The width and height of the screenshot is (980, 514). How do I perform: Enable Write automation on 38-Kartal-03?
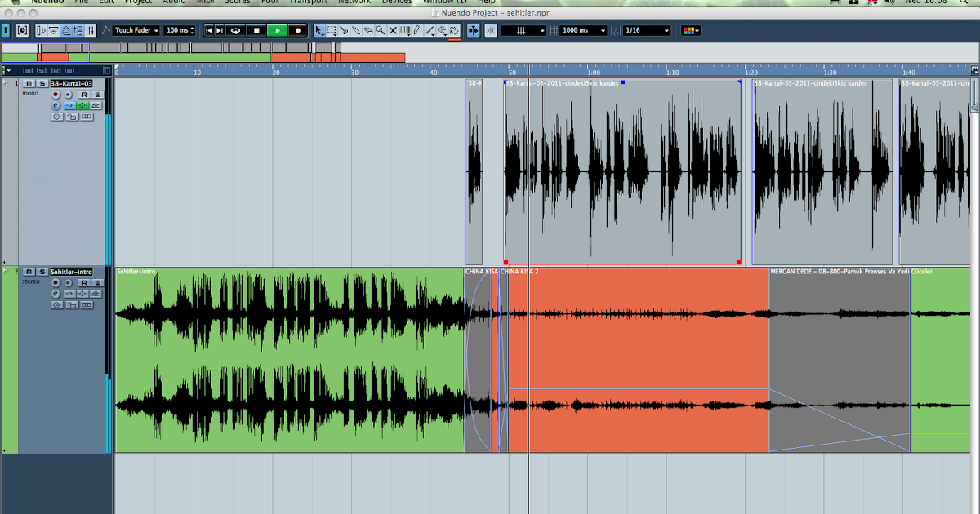click(97, 95)
